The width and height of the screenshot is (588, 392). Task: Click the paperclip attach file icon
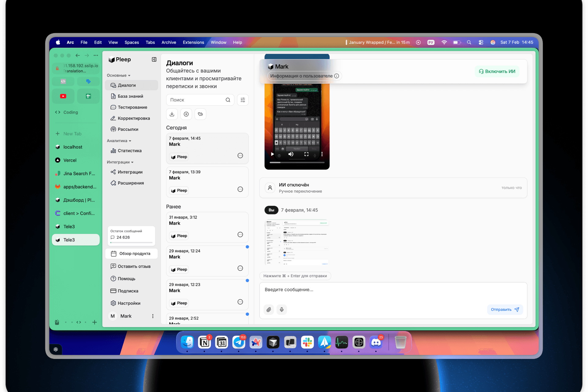(269, 310)
